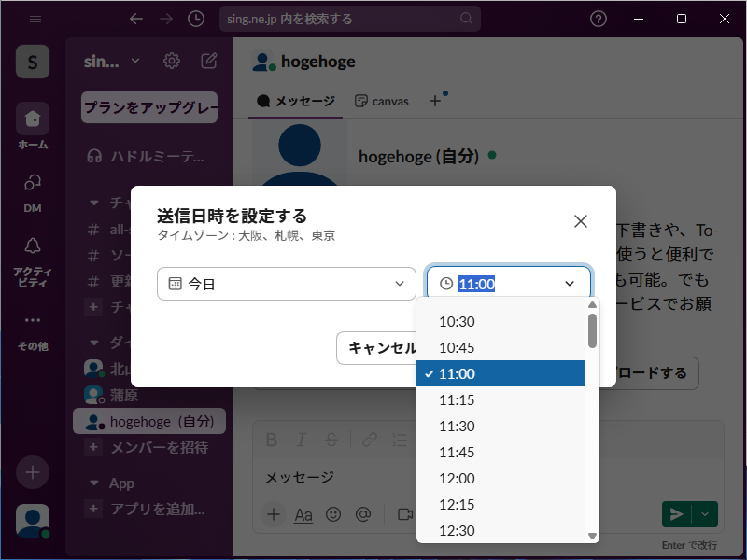Click プランをアップグレード button

(x=149, y=107)
